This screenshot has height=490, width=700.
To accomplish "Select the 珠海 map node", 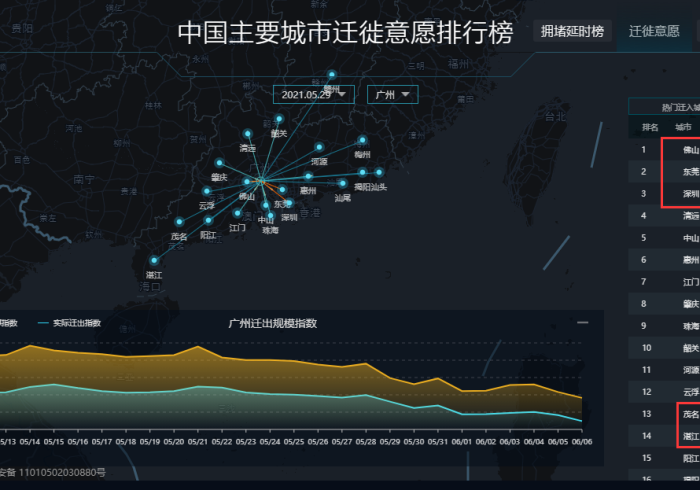I will pos(271,216).
